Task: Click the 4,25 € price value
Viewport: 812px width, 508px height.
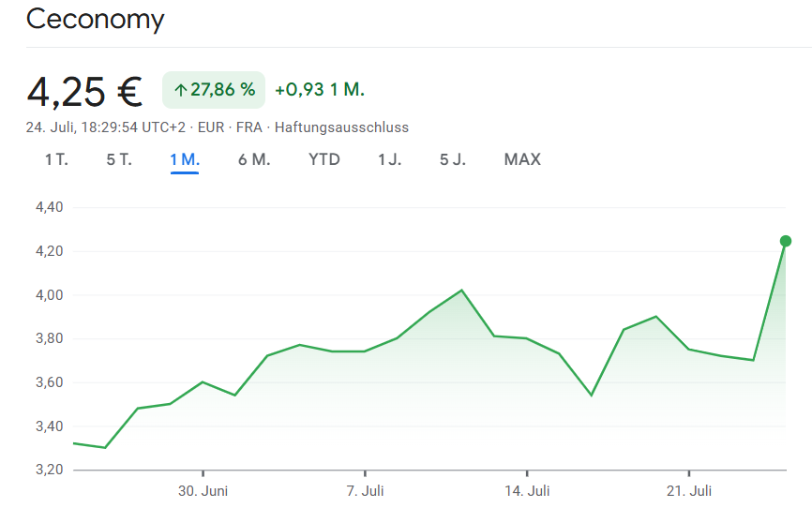Action: pyautogui.click(x=84, y=92)
